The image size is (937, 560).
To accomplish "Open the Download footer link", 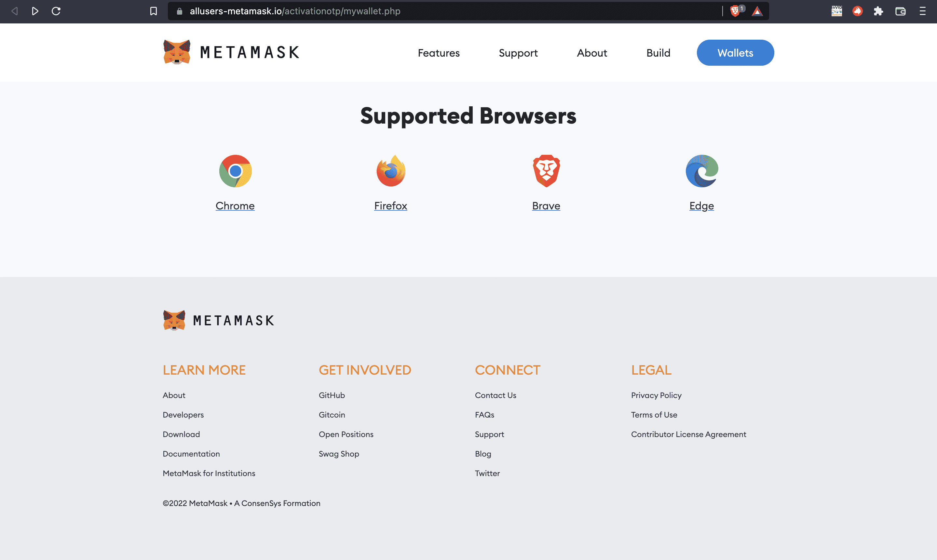I will 181,434.
